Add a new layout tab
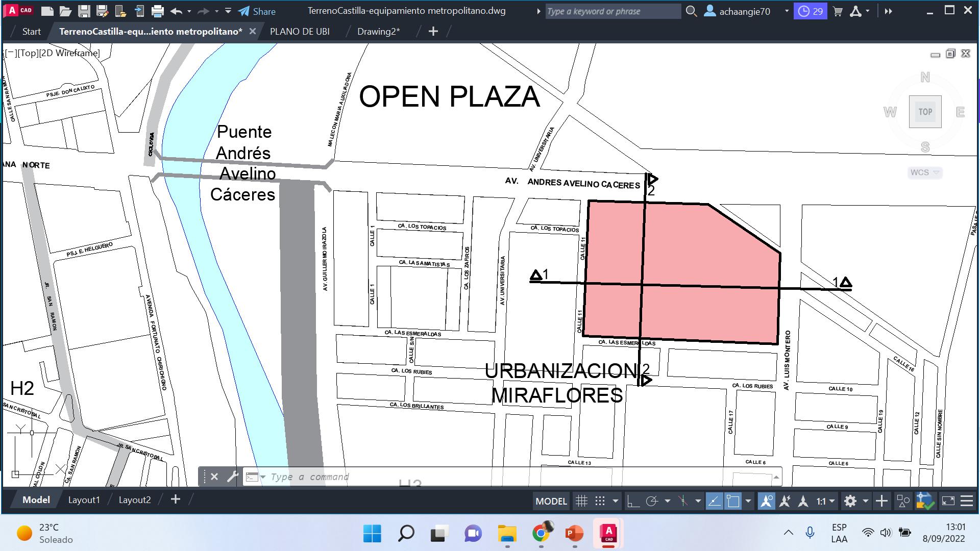980x551 pixels. [175, 499]
